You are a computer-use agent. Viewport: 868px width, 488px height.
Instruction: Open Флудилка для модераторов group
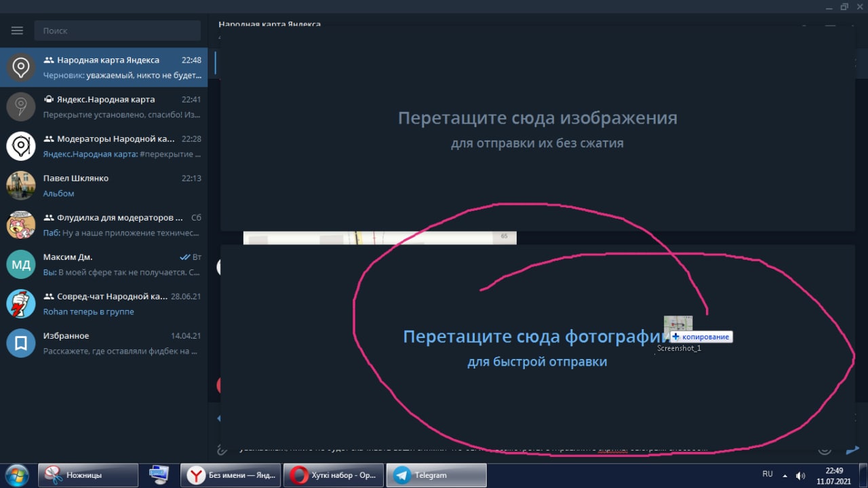(x=104, y=225)
